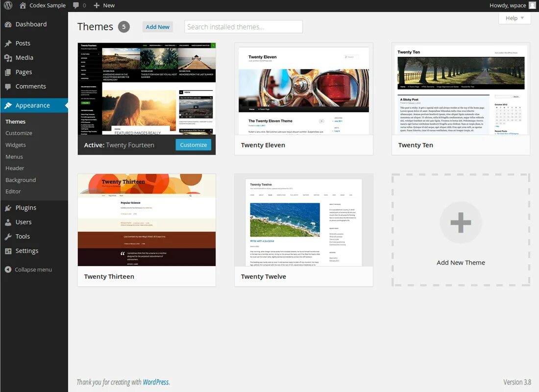Image resolution: width=539 pixels, height=392 pixels.
Task: Open the Widgets submenu item
Action: point(16,145)
